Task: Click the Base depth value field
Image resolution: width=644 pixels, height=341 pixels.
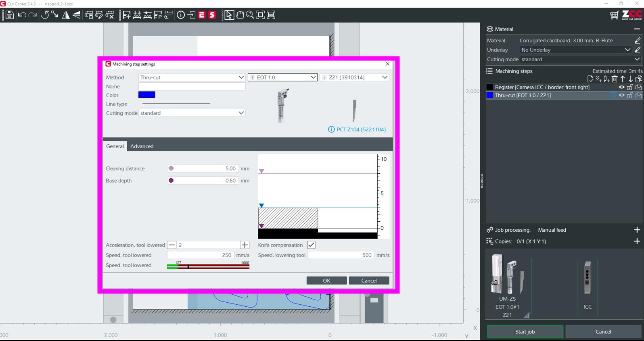Action: pyautogui.click(x=203, y=181)
